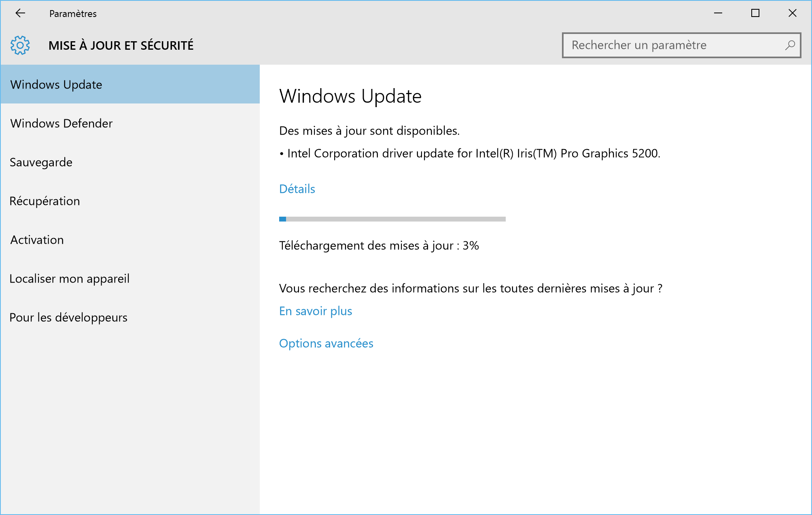This screenshot has width=812, height=515.
Task: Click the 'Vous recherchez des informations' question
Action: click(x=471, y=288)
